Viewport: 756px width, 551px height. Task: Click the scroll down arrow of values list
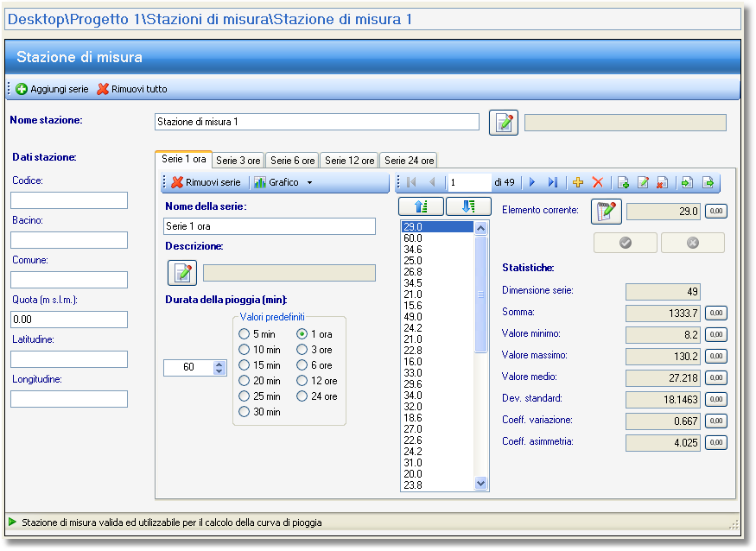[x=480, y=483]
